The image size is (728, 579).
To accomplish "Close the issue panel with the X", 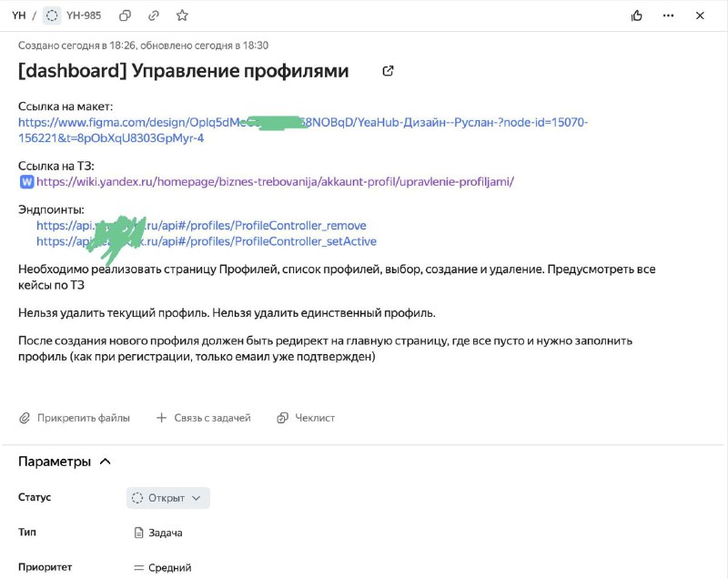I will point(700,15).
